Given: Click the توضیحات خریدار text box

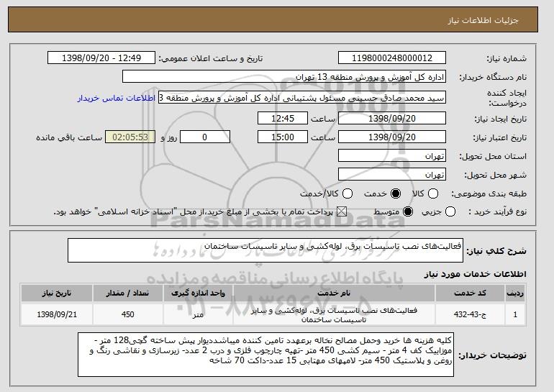Looking at the screenshot, I should 265,355.
